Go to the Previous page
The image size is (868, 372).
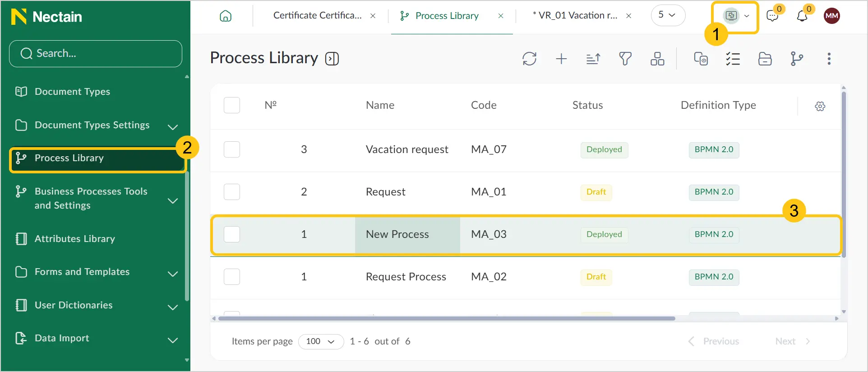tap(714, 341)
